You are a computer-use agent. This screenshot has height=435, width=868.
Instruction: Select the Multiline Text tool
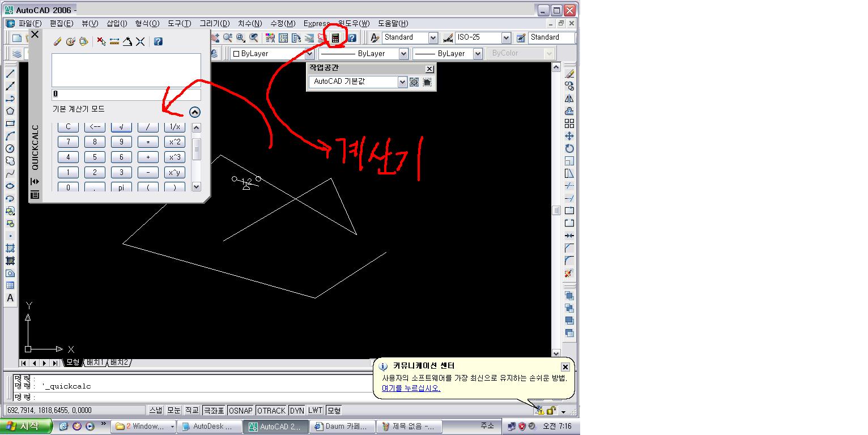(10, 298)
